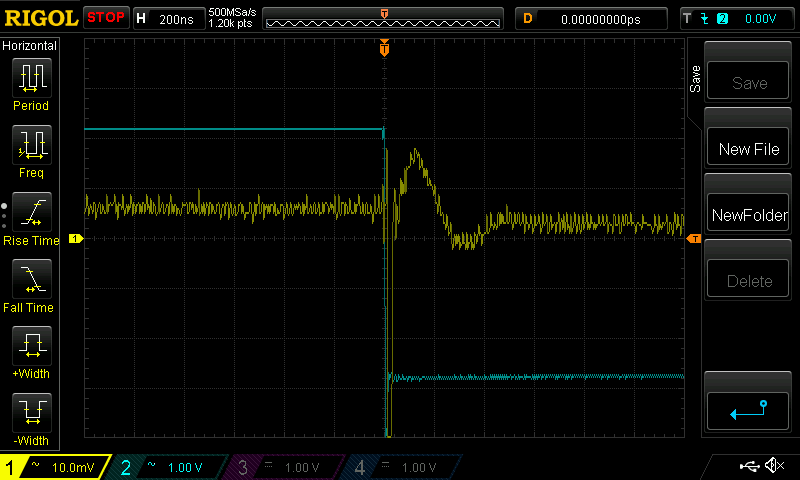This screenshot has height=480, width=800.
Task: Click the trigger source channel 2 badge
Action: pos(722,19)
